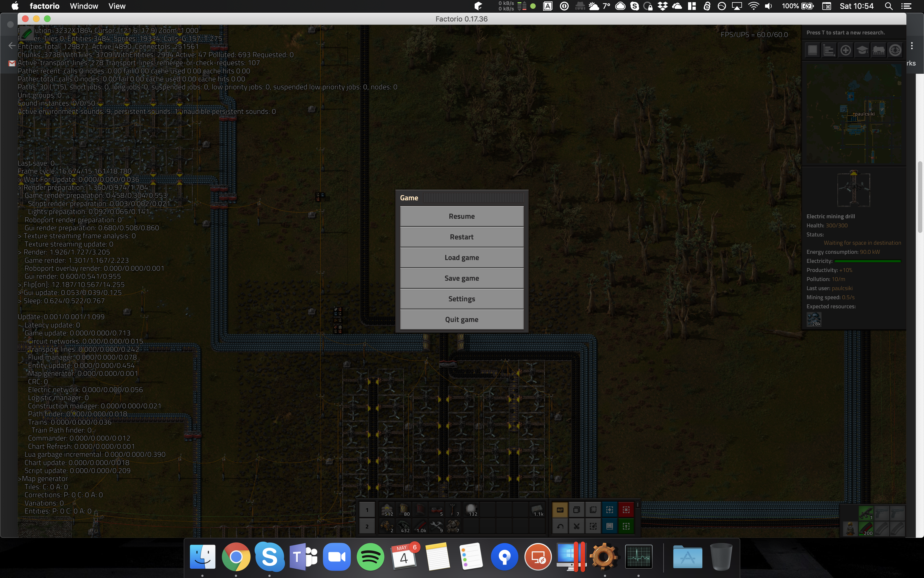924x578 pixels.
Task: Pick the stone brick slot showing 1.1k
Action: click(537, 510)
